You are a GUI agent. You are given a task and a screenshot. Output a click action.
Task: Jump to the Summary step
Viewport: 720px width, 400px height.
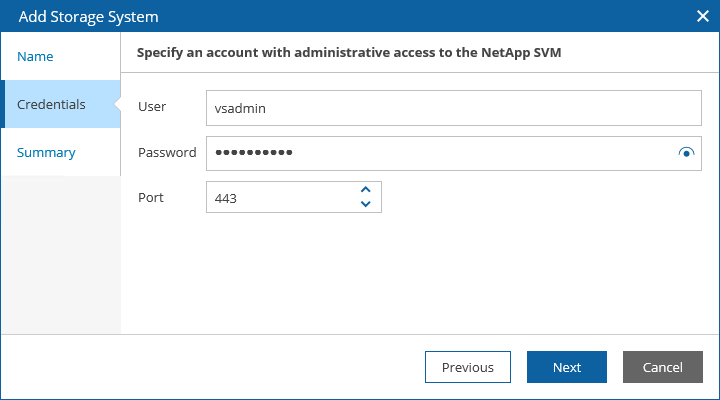[46, 153]
